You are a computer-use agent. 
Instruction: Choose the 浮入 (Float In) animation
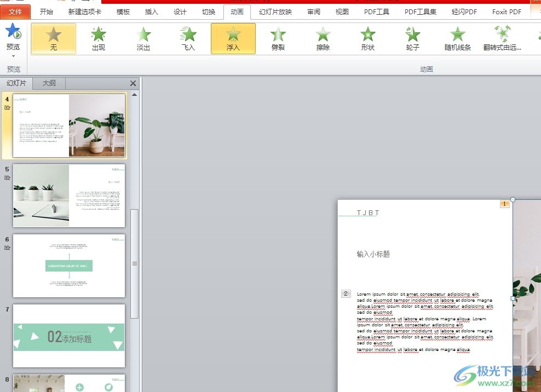[x=233, y=38]
